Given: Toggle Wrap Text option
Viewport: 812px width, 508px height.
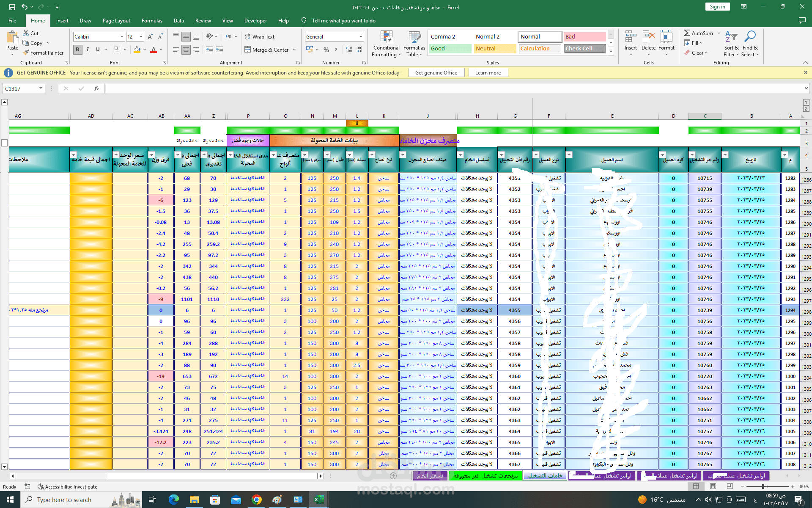Looking at the screenshot, I should tap(260, 37).
